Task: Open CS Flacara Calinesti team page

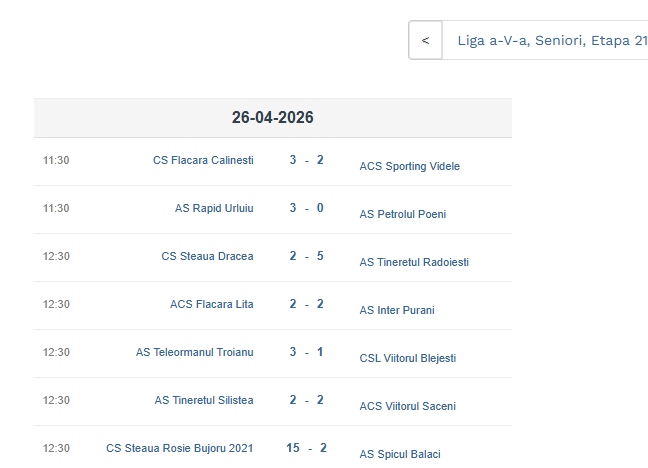Action: (x=203, y=160)
